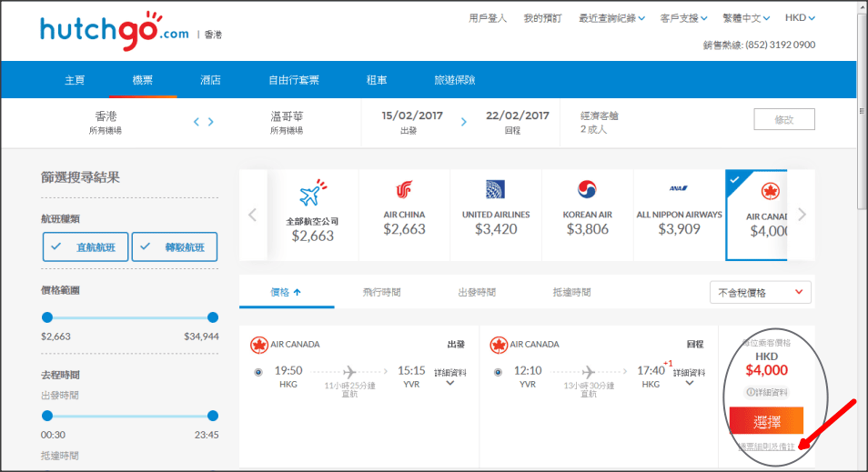Toggle the 轉駁航班 connecting flight filter
This screenshot has height=472, width=868.
(175, 246)
